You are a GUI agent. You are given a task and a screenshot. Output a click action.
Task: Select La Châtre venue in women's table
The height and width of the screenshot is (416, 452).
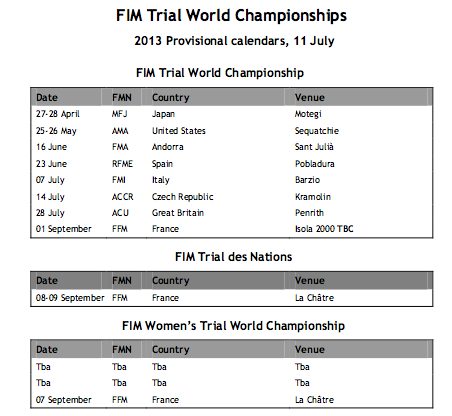pyautogui.click(x=314, y=400)
